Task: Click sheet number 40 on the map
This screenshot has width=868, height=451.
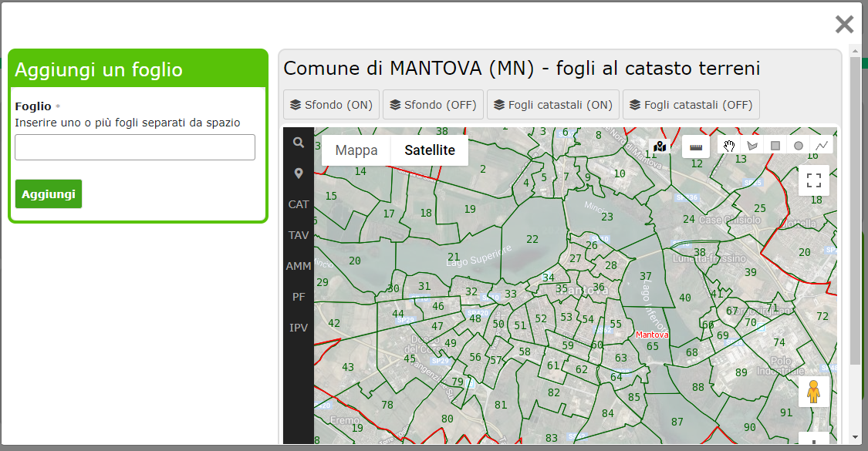Action: pyautogui.click(x=685, y=298)
